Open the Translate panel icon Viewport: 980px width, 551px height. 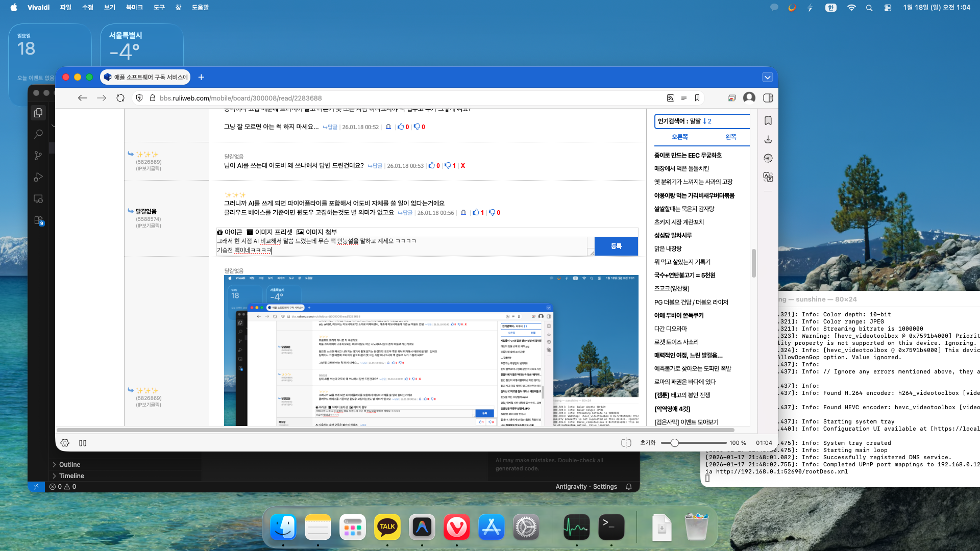coord(768,177)
